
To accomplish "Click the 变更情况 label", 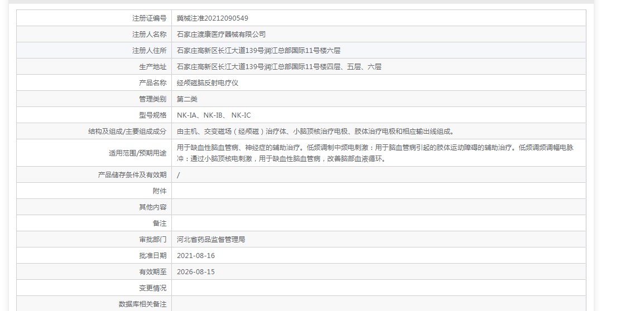I will point(153,288).
